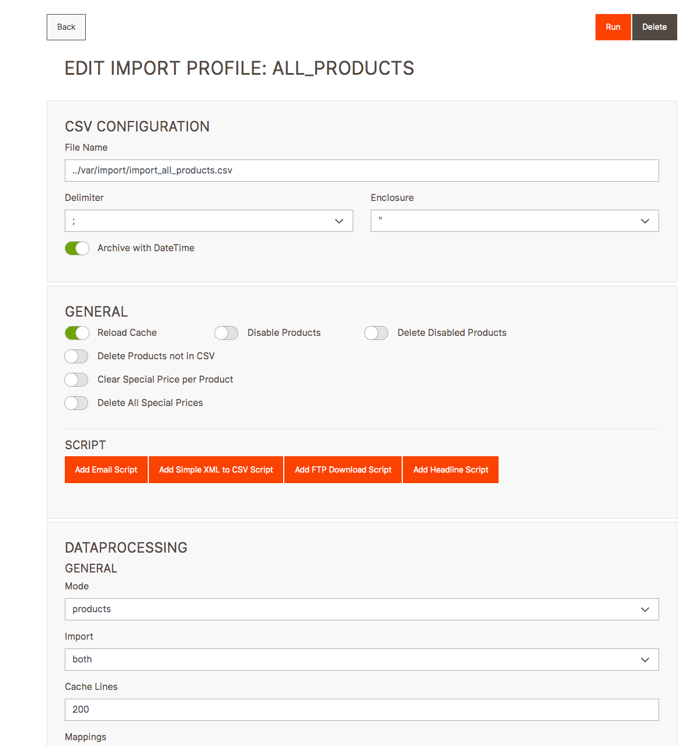The image size is (700, 746).
Task: Enable Disable Products toggle
Action: (227, 333)
